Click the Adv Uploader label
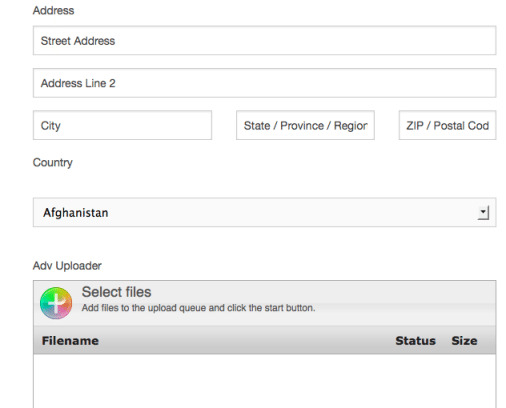506x408 pixels. click(x=67, y=266)
